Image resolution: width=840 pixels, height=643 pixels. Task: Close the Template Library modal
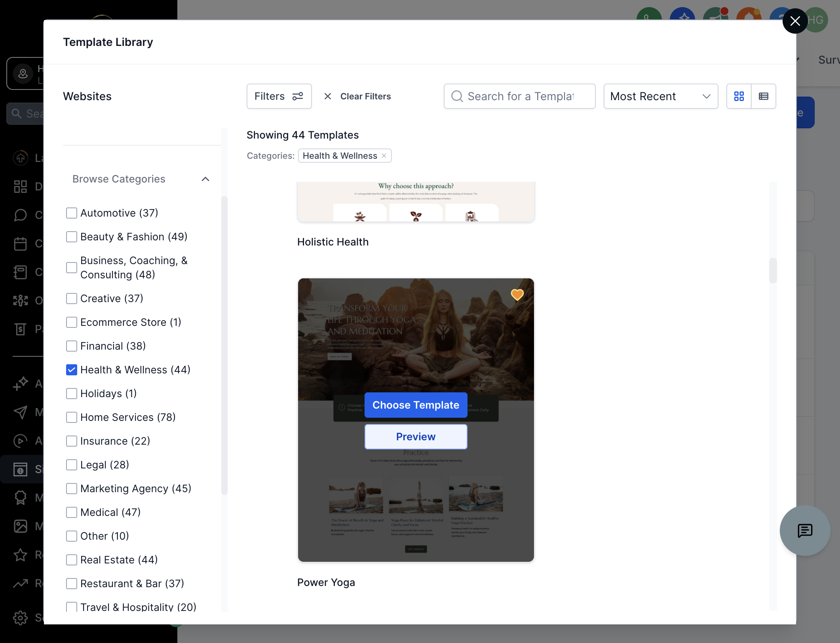coord(795,21)
